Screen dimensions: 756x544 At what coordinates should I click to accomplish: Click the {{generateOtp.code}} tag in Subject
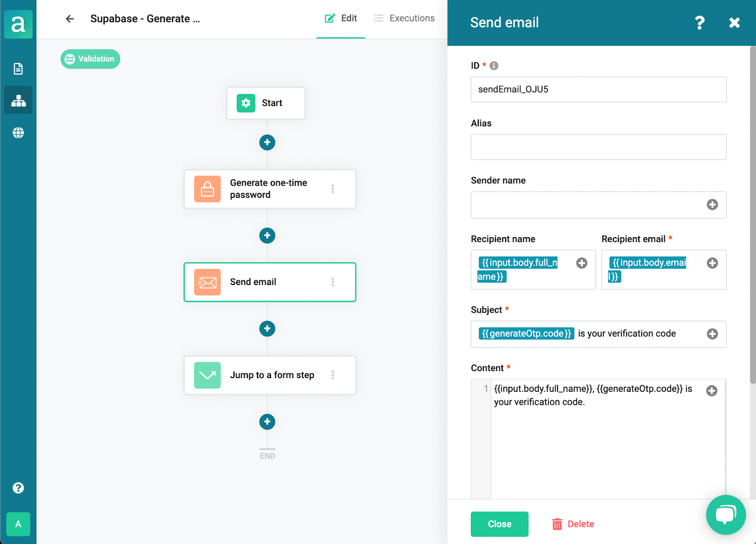[526, 334]
